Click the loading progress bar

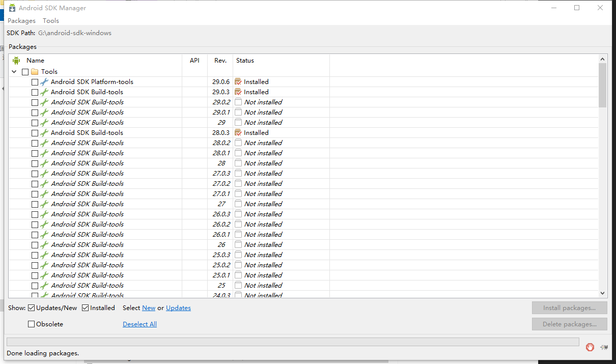click(293, 342)
